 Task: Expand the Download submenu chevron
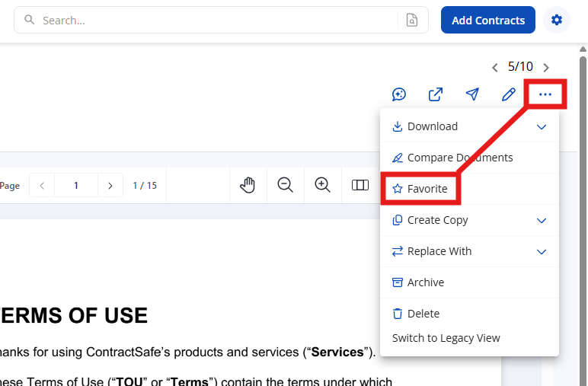coord(542,126)
